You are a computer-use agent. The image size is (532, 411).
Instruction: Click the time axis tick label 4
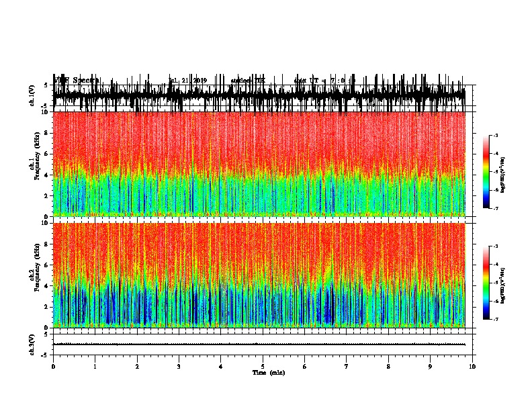[220, 367]
